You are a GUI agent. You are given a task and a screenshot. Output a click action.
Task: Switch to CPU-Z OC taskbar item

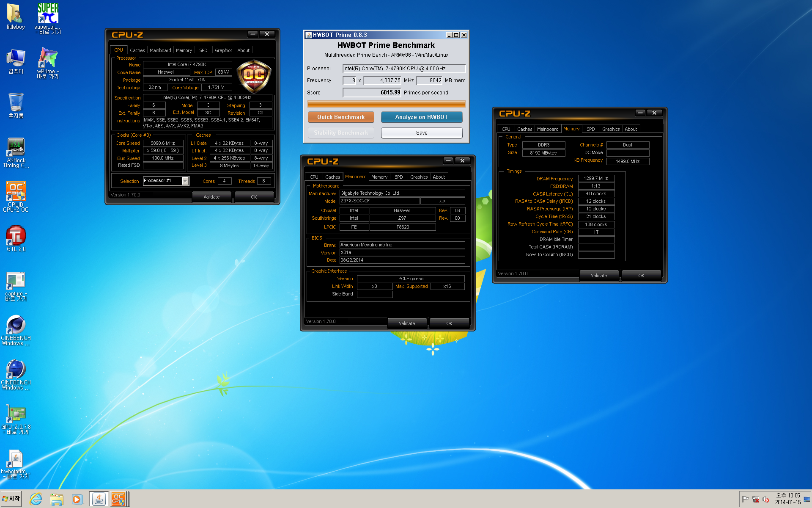[x=118, y=500]
